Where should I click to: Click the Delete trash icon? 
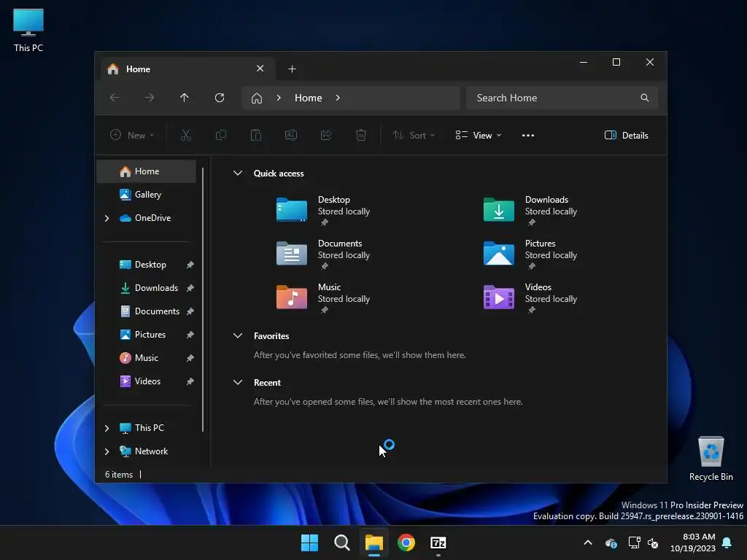(361, 135)
